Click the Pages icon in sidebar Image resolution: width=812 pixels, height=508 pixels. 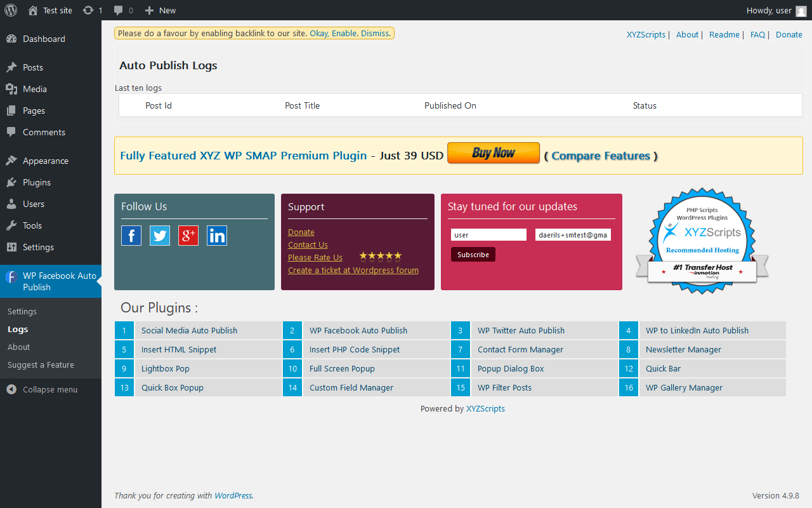tap(11, 110)
